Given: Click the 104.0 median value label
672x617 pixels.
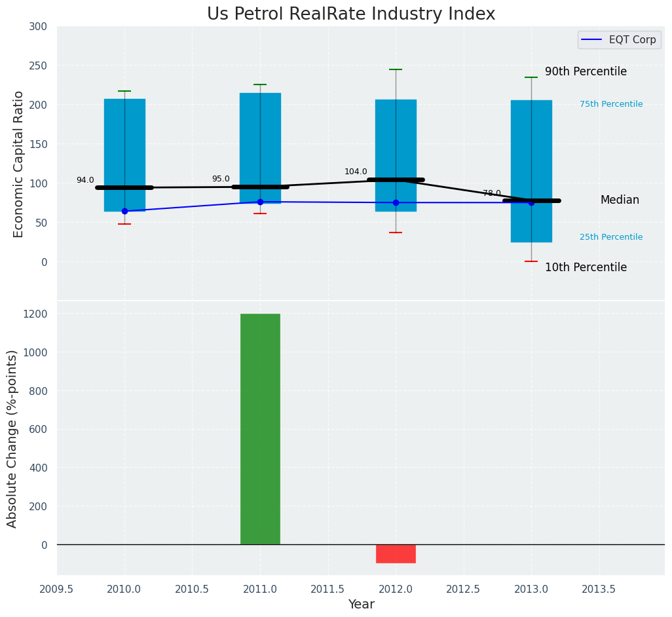Looking at the screenshot, I should click(x=356, y=172).
